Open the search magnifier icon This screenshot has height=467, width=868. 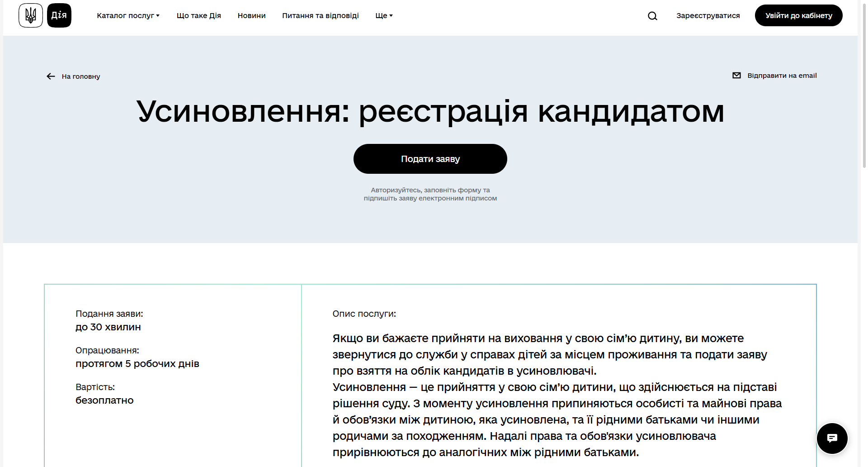tap(652, 16)
